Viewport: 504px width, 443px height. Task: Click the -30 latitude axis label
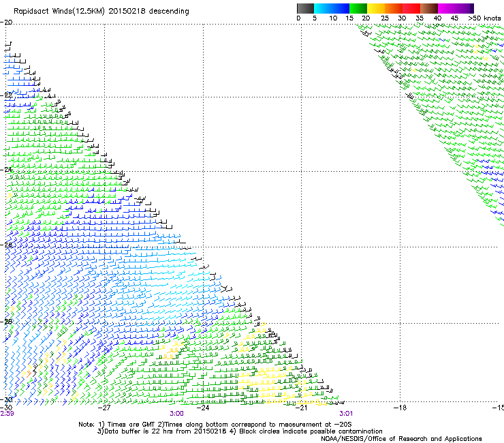pyautogui.click(x=6, y=400)
